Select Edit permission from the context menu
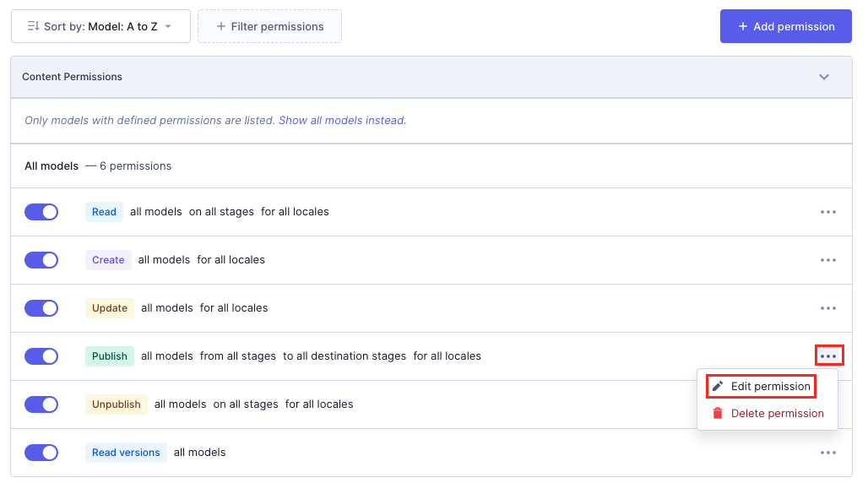The width and height of the screenshot is (868, 483). [x=770, y=387]
